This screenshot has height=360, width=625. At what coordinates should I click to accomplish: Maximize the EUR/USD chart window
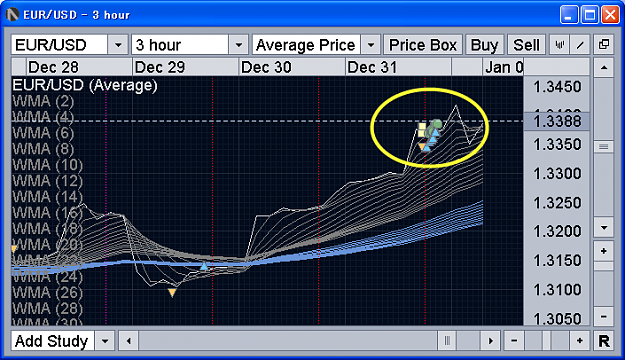590,15
